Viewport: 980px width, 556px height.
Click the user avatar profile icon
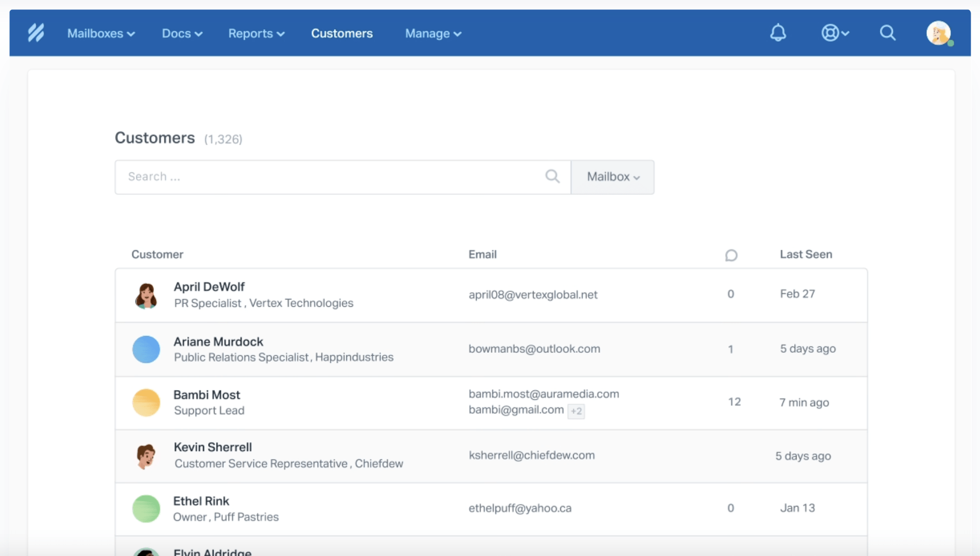[x=938, y=33]
